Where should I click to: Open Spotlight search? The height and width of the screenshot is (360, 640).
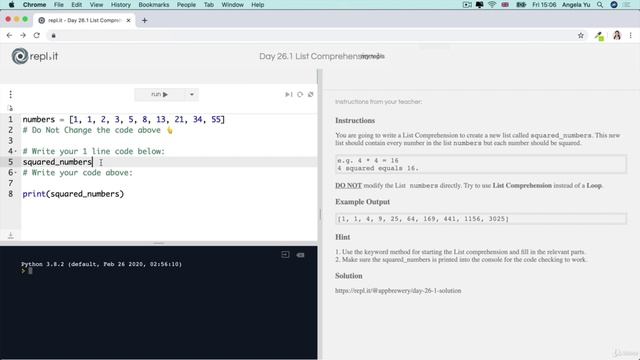pos(600,5)
